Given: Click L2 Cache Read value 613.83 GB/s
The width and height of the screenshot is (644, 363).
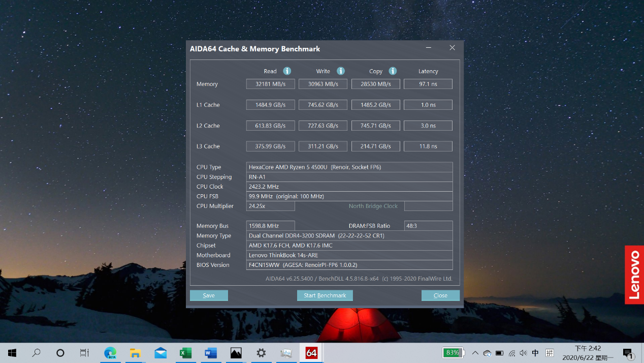Looking at the screenshot, I should coord(271,126).
